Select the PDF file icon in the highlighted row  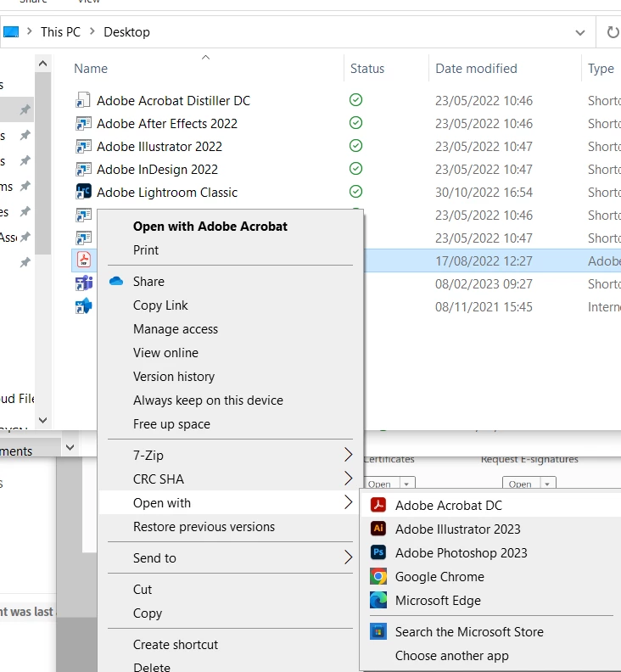84,260
